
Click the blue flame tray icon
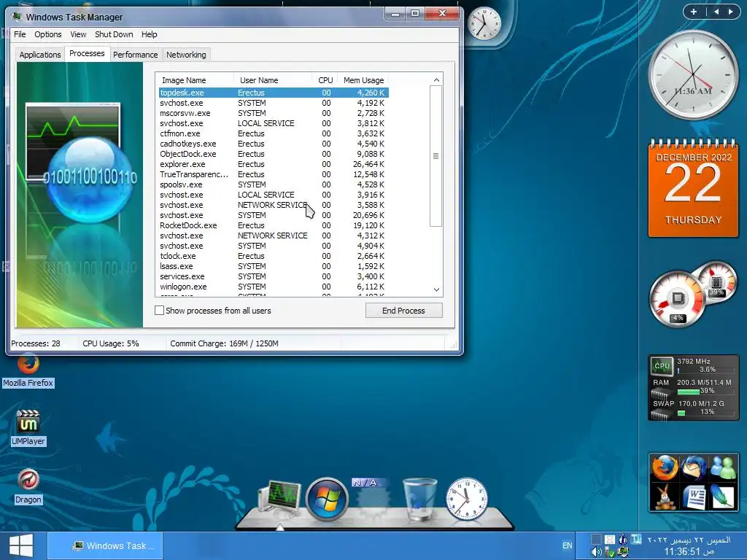click(x=623, y=539)
